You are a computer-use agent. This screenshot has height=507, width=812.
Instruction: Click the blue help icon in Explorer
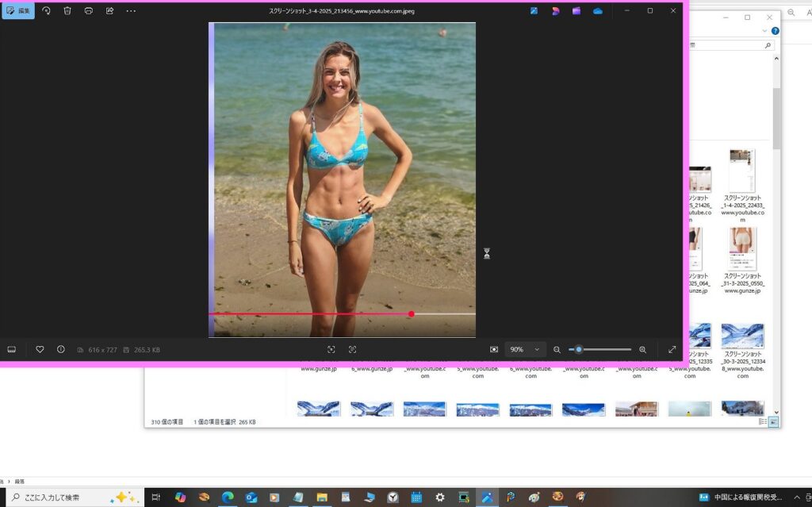pyautogui.click(x=776, y=31)
